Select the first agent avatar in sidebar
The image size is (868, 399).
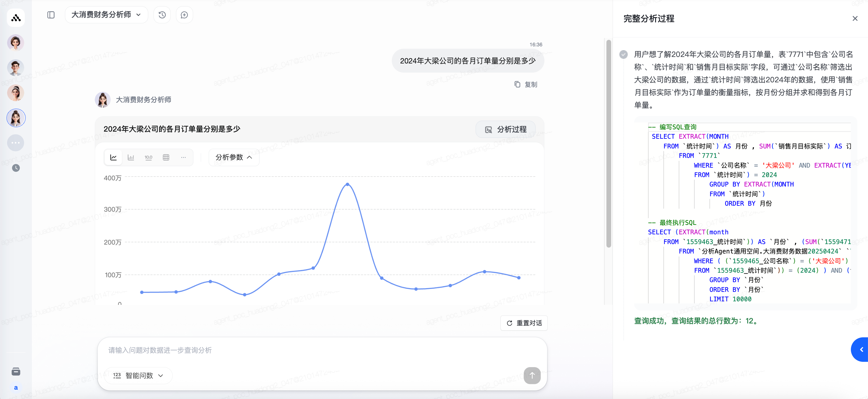coord(15,43)
